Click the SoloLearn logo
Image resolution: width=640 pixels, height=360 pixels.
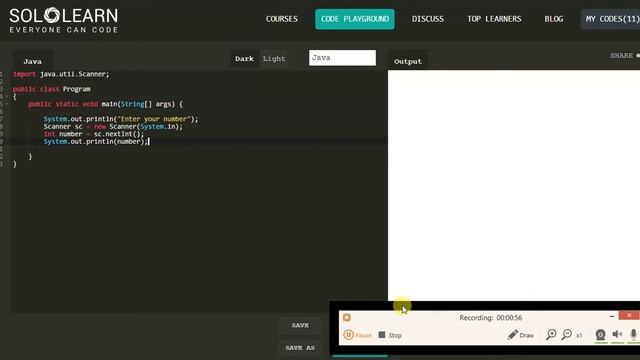coord(64,20)
